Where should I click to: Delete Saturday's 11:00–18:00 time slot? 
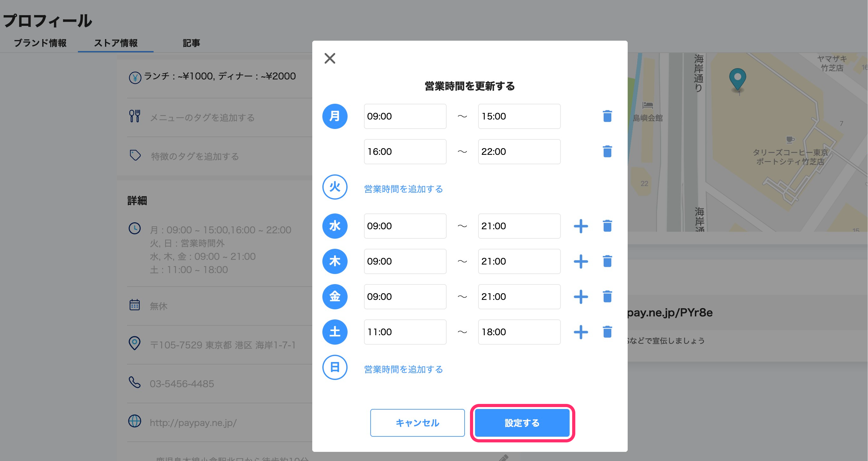(607, 332)
